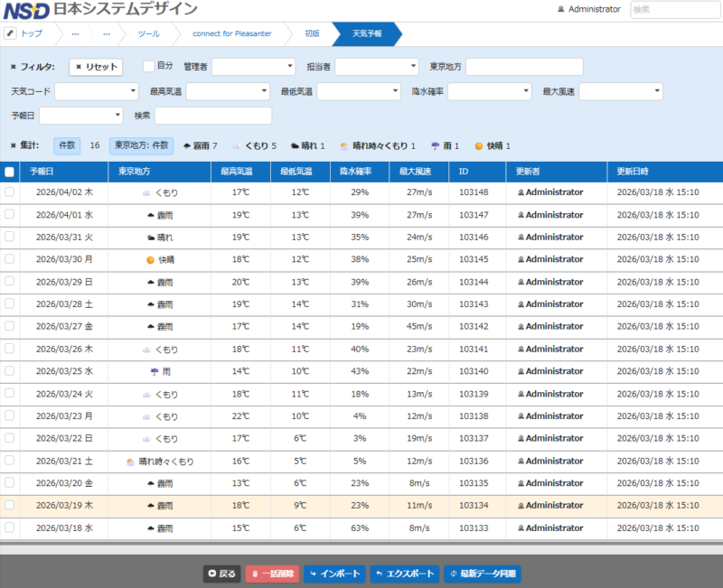Click the 最新データ同期 button
Image resolution: width=723 pixels, height=588 pixels.
(x=483, y=574)
